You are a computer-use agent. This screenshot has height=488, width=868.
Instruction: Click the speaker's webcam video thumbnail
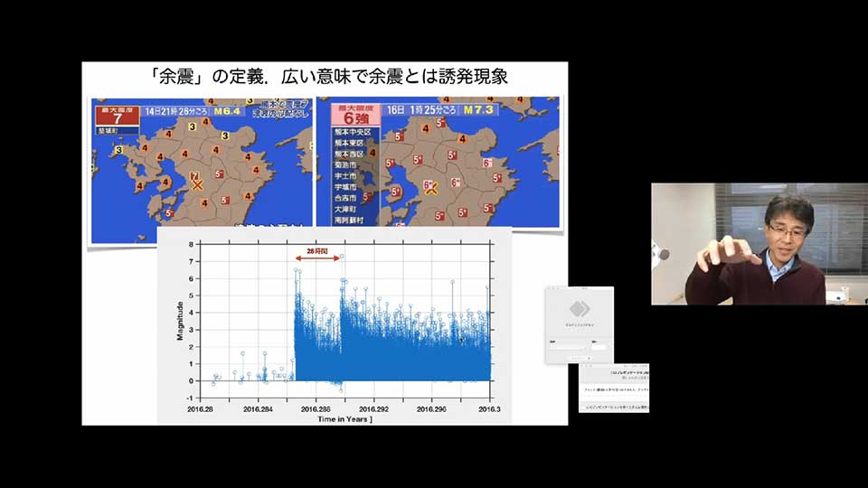tap(759, 244)
